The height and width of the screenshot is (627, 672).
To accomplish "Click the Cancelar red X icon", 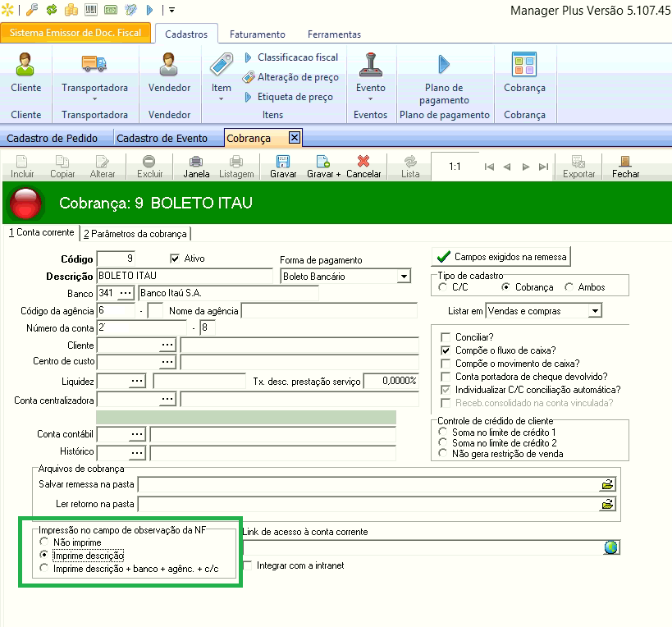I will [363, 162].
